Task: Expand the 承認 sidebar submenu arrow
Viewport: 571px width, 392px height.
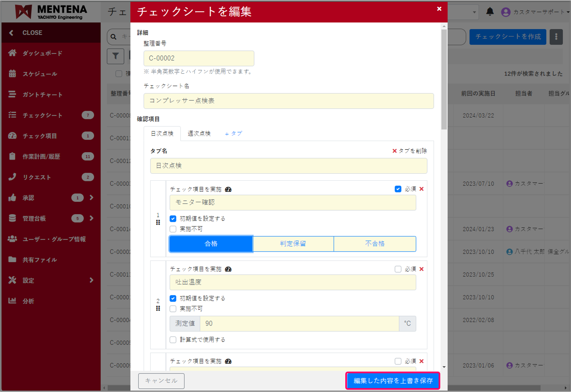Action: point(91,198)
